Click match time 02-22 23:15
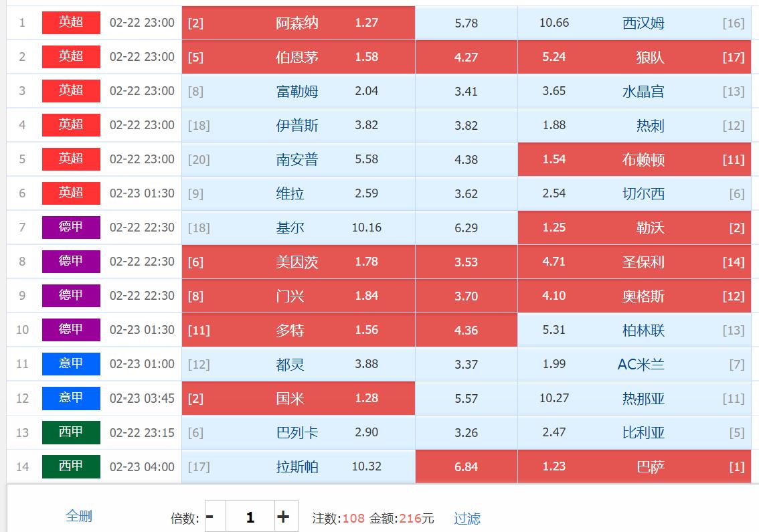 (x=142, y=432)
